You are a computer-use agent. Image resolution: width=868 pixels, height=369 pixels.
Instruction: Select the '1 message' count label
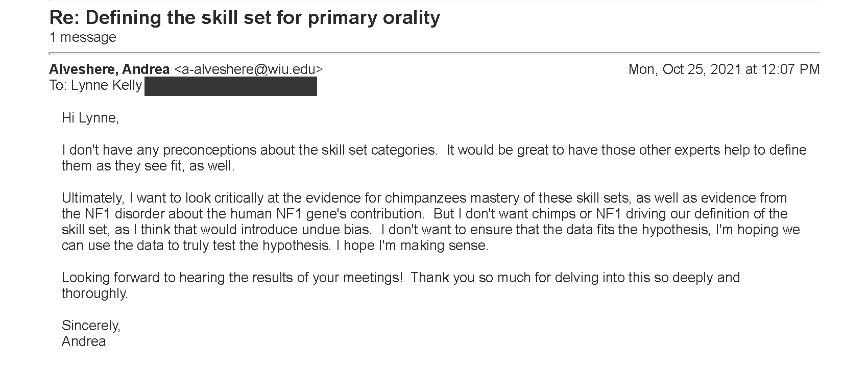(83, 37)
